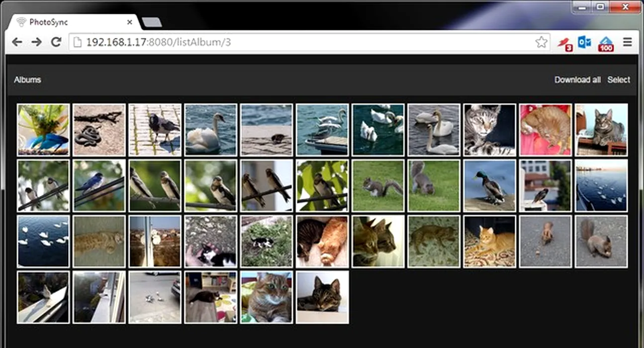
Task: Switch to the PhotoSync tab
Action: pos(74,22)
